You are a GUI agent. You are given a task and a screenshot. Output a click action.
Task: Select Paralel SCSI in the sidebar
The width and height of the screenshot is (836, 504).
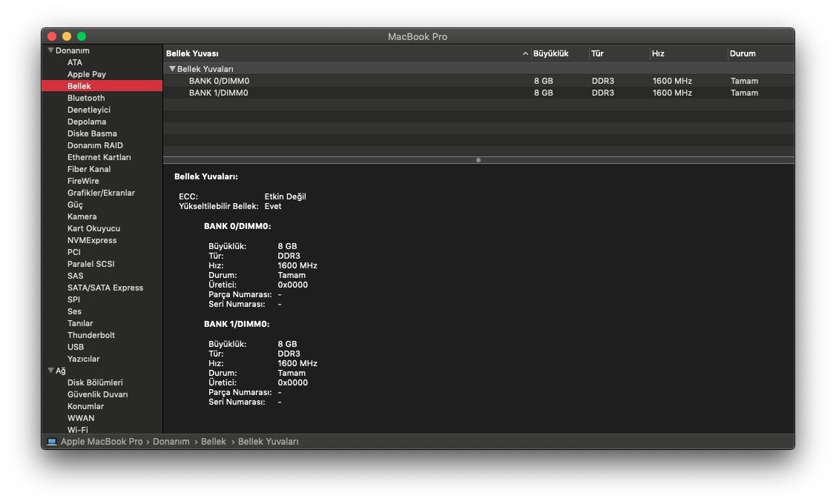(x=90, y=264)
